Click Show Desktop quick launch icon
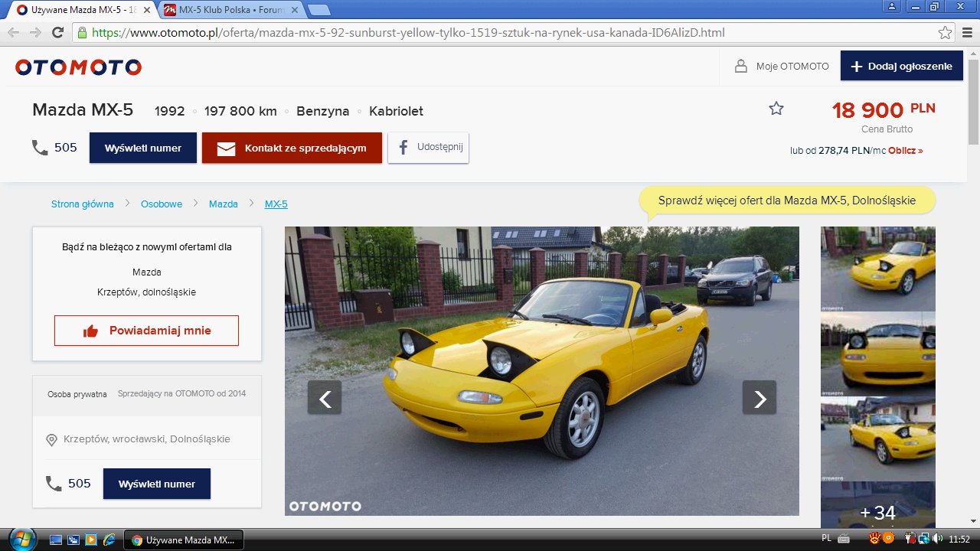The height and width of the screenshot is (551, 980). pyautogui.click(x=57, y=540)
